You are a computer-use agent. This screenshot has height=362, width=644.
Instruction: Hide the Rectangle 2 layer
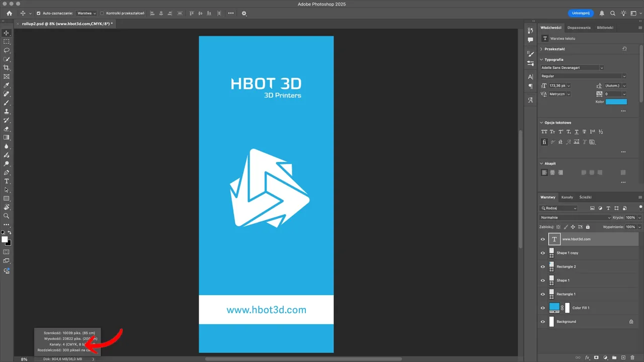(542, 266)
